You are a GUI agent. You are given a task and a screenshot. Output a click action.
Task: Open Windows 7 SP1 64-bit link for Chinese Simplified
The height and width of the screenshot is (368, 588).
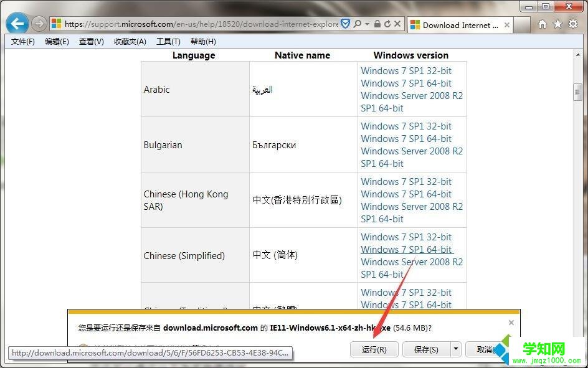coord(406,249)
